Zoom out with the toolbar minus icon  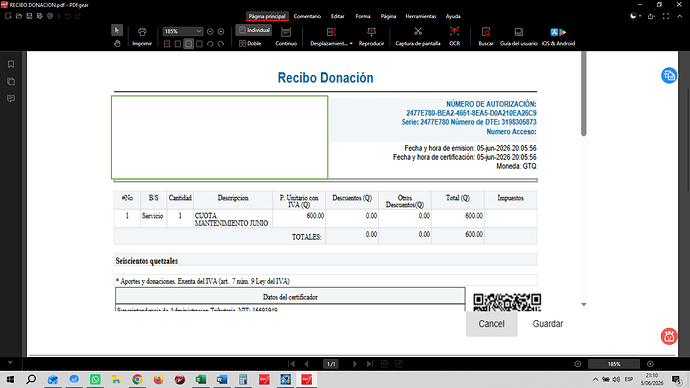(210, 31)
